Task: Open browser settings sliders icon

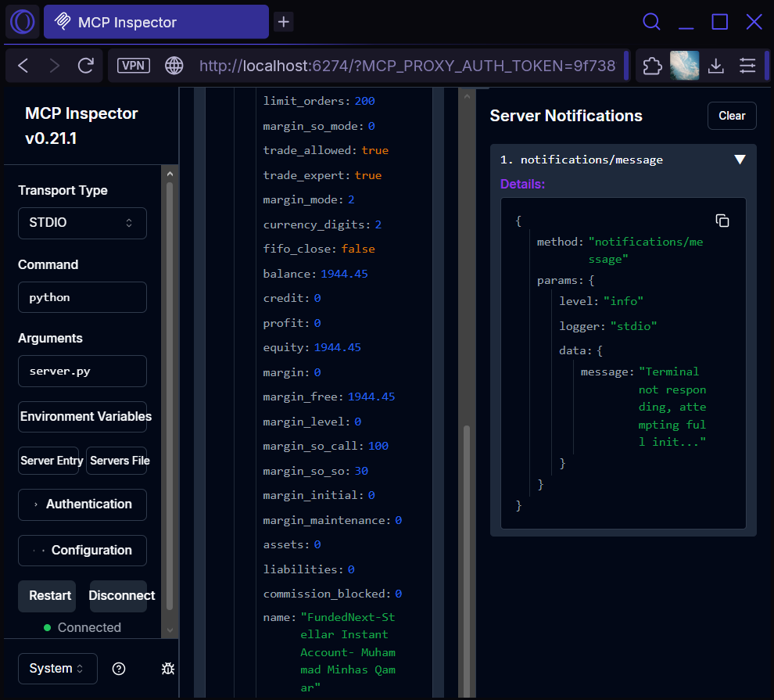Action: (x=747, y=66)
